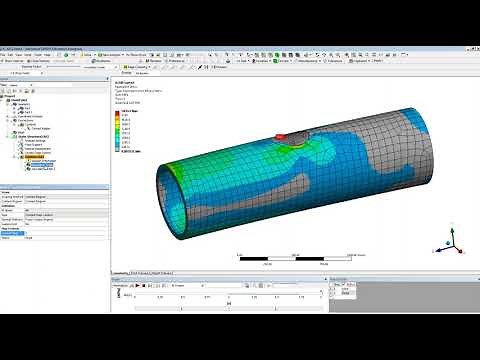Click the Thicken annotations button
Screen dimensions: 480x360
[x=218, y=67]
